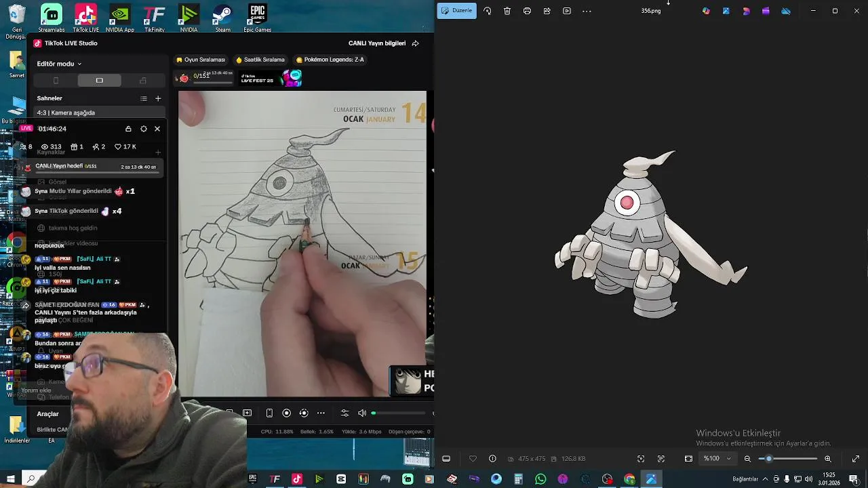Screen dimensions: 868x488
Task: Select the Dusknoir image in Photos viewer
Action: pos(651,234)
